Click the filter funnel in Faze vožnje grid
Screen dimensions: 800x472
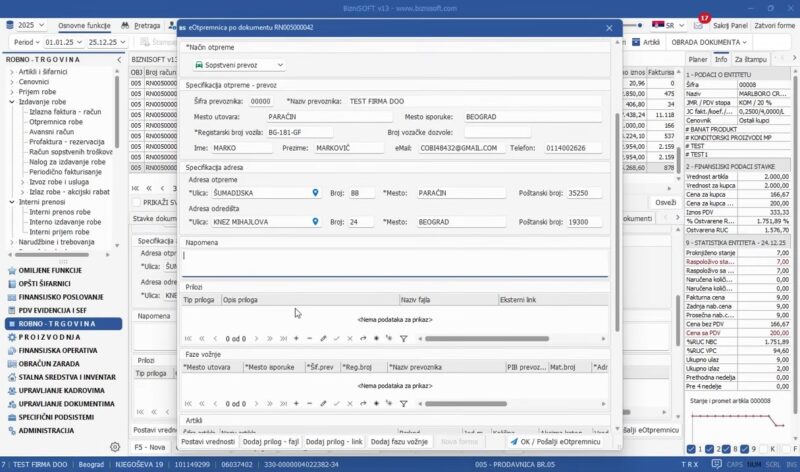click(x=403, y=404)
